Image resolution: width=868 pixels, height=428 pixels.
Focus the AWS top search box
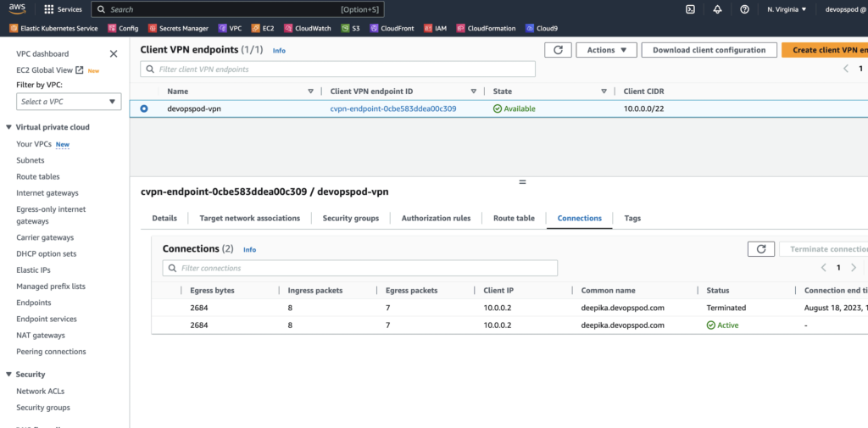pos(237,9)
